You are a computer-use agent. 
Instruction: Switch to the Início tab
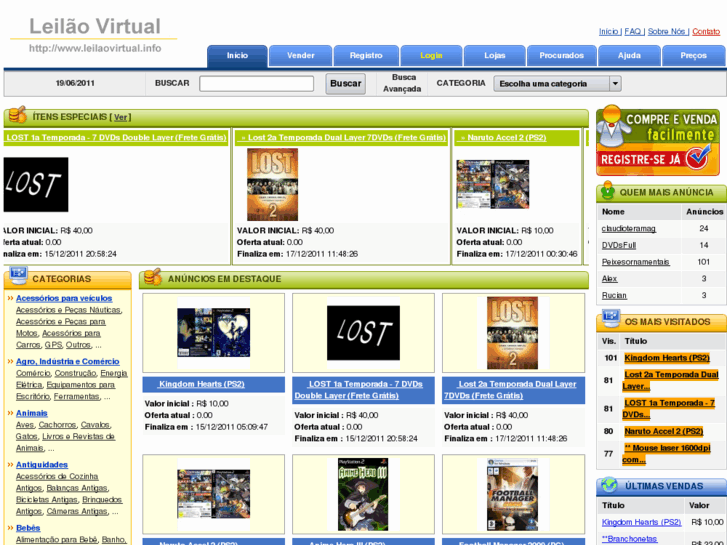point(237,56)
